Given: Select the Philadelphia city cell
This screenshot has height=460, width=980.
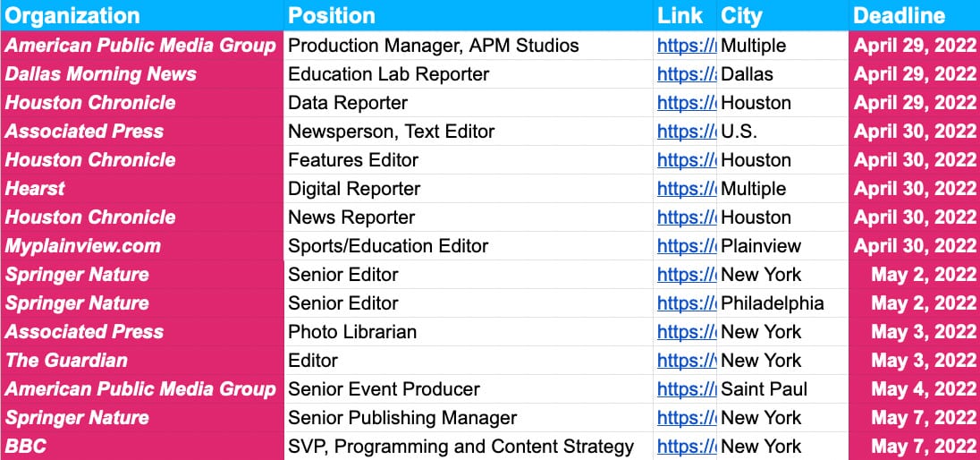Looking at the screenshot, I should pyautogui.click(x=772, y=303).
